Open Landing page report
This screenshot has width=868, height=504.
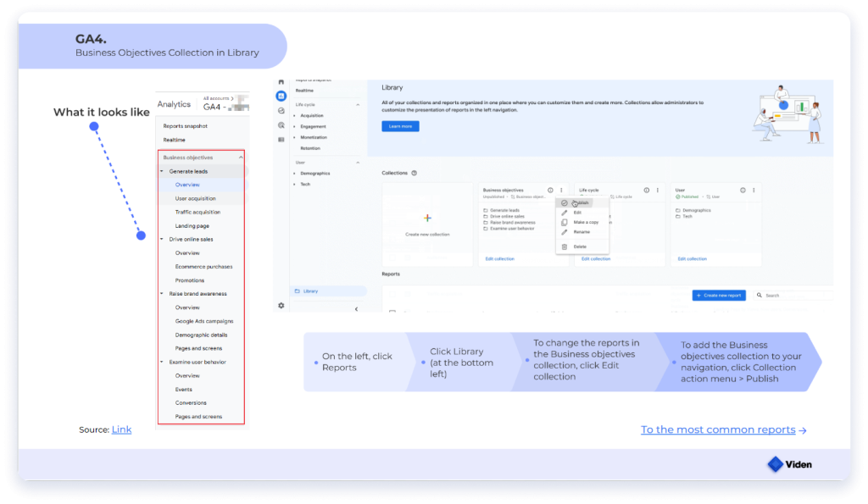(192, 226)
